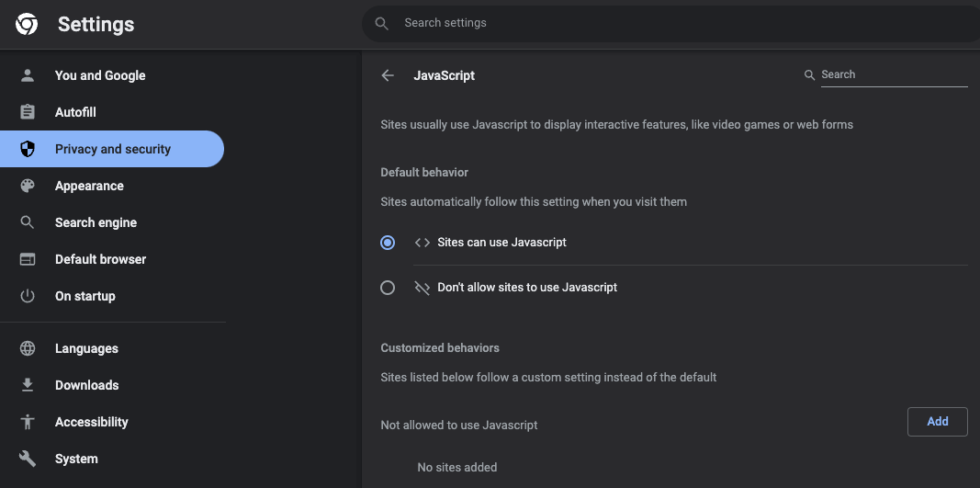This screenshot has width=980, height=488.
Task: Click the Customized behaviors heading
Action: [440, 348]
